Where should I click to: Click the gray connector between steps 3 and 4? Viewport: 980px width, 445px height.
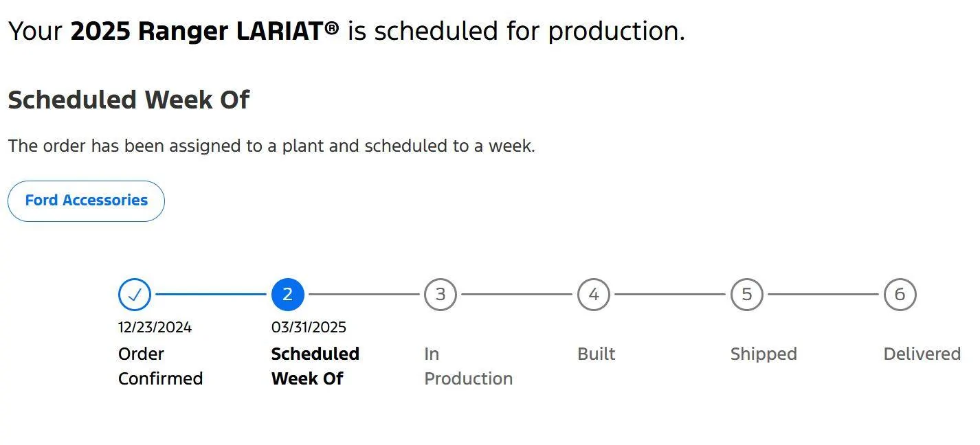point(517,295)
